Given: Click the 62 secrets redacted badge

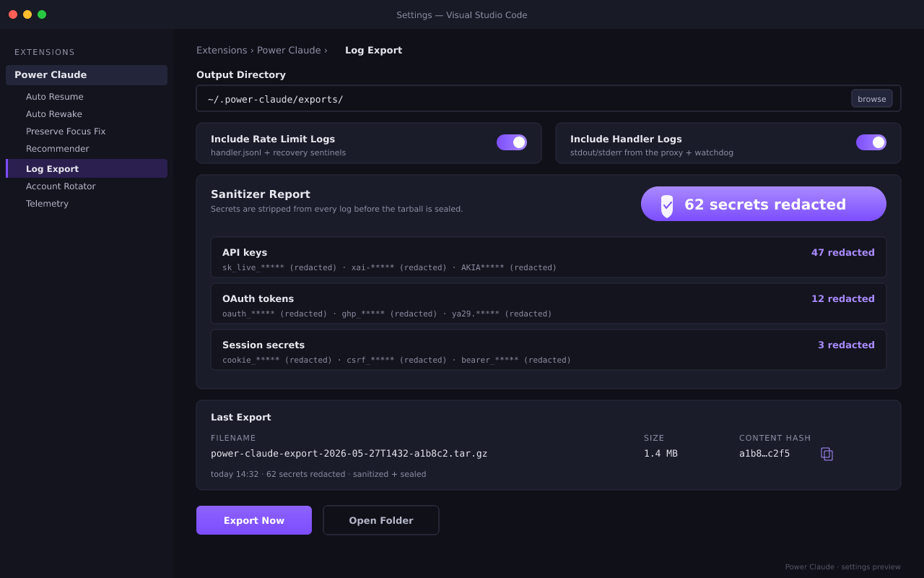Looking at the screenshot, I should pos(764,204).
